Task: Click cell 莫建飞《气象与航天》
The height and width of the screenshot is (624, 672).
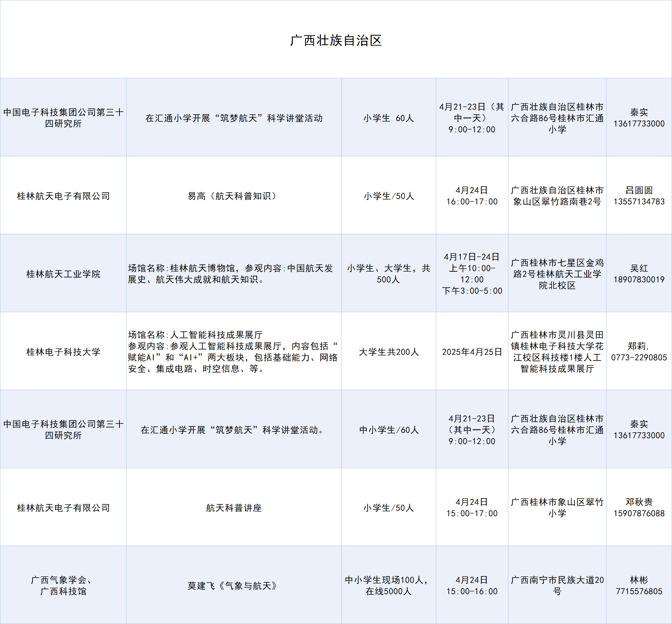Action: 234,585
